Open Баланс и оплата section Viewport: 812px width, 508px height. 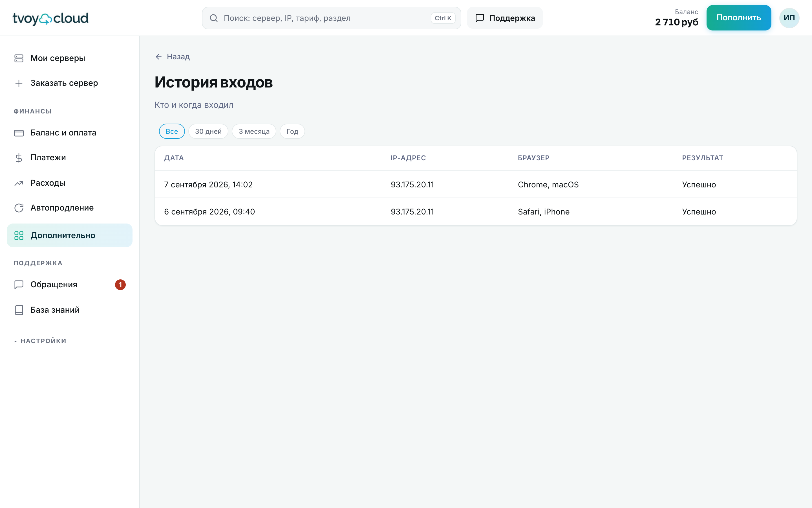[x=69, y=133]
